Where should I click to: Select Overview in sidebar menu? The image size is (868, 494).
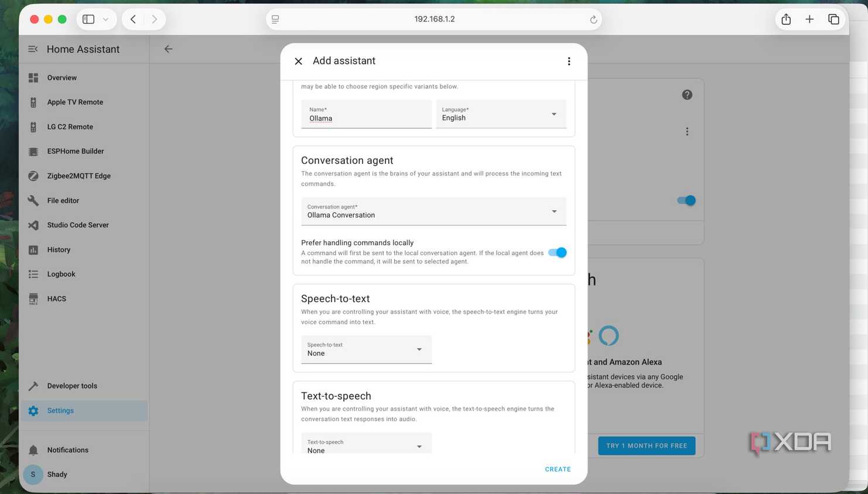coord(62,78)
